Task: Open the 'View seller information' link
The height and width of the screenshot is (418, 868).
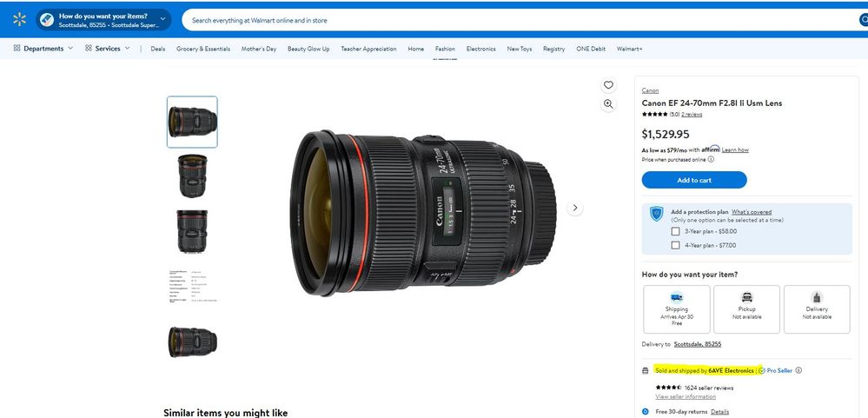Action: click(686, 396)
